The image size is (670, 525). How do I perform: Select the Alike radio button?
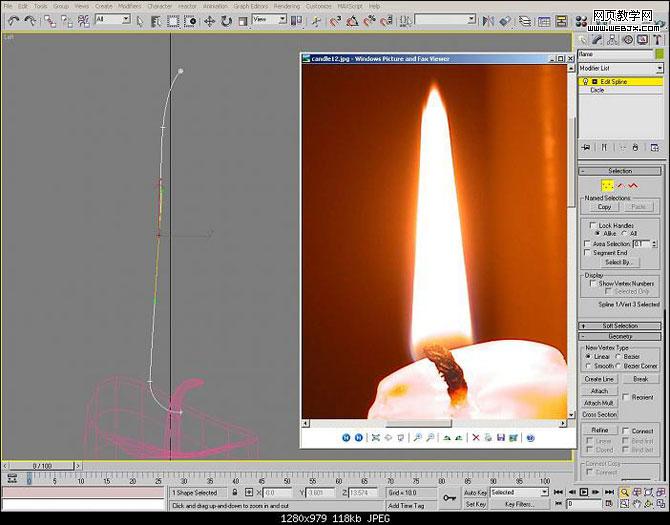(x=598, y=234)
